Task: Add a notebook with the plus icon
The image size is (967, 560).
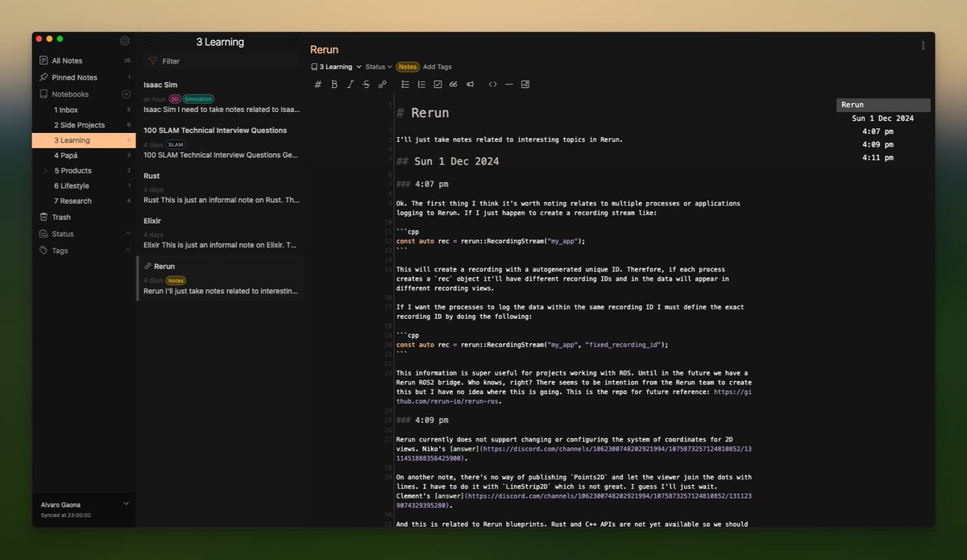Action: click(x=126, y=94)
